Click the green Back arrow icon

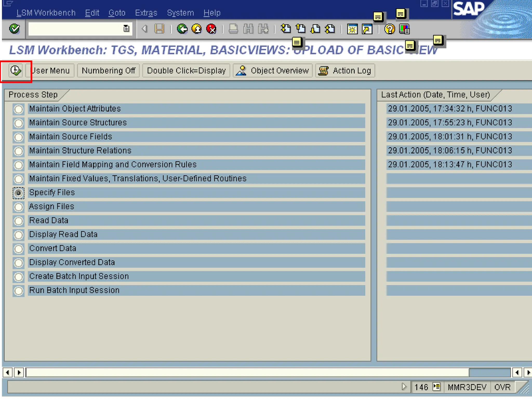click(x=182, y=29)
